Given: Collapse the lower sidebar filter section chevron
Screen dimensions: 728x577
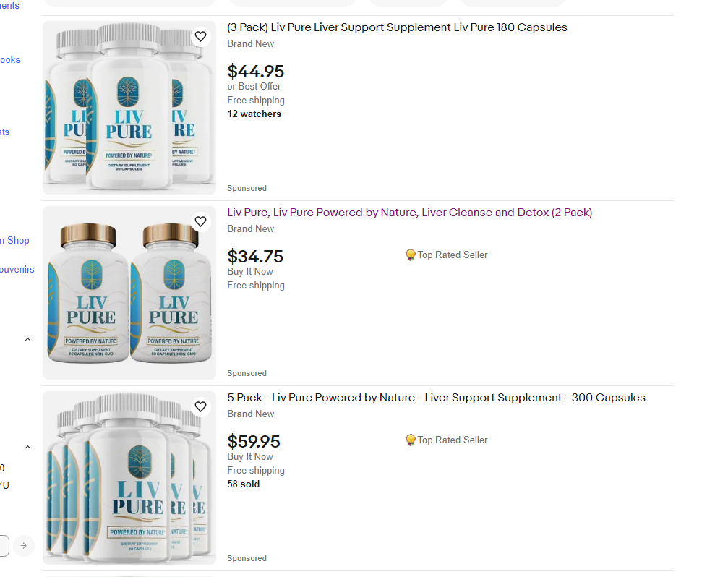Looking at the screenshot, I should [27, 448].
